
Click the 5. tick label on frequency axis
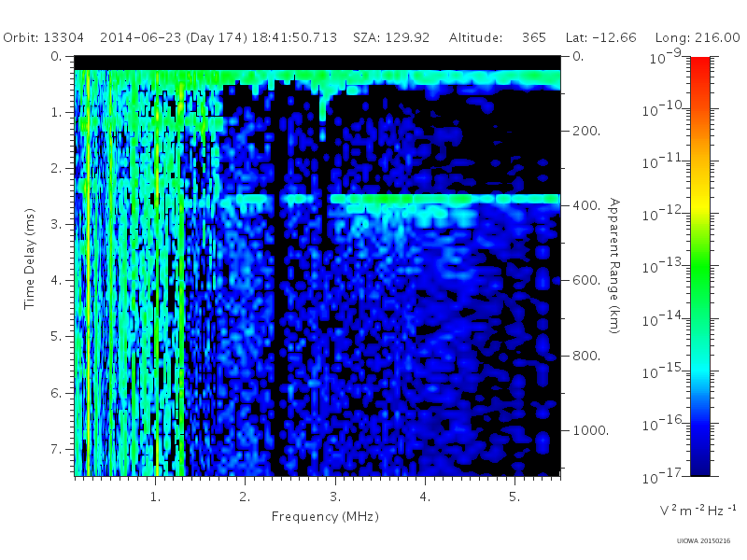[514, 497]
